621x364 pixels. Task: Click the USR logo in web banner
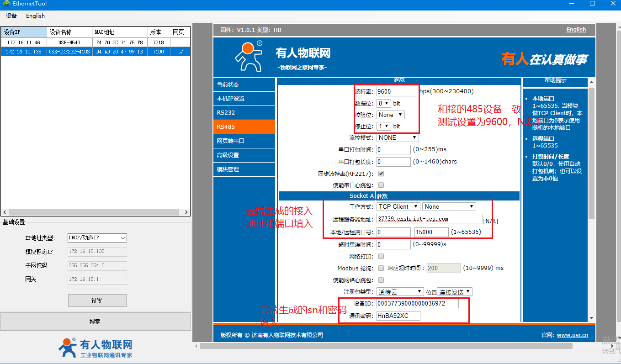point(249,56)
